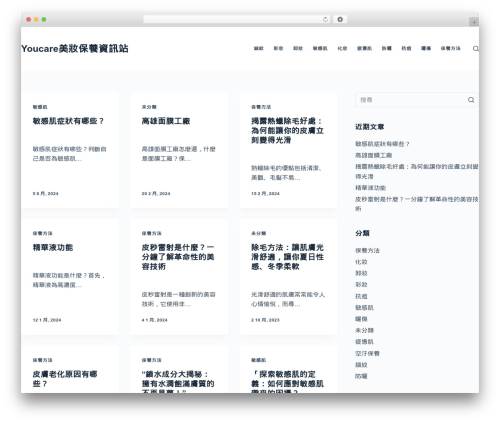Open 曬傷 in the top navigation menu

(x=426, y=49)
